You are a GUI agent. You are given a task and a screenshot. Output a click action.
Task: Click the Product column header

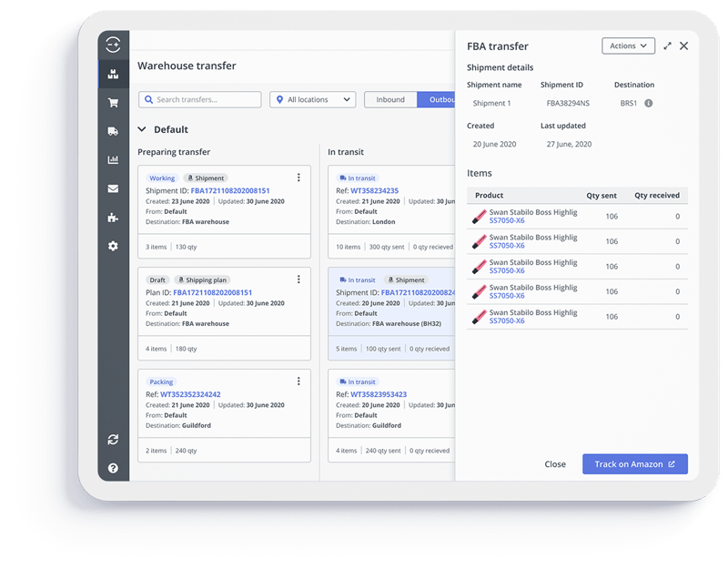point(489,195)
